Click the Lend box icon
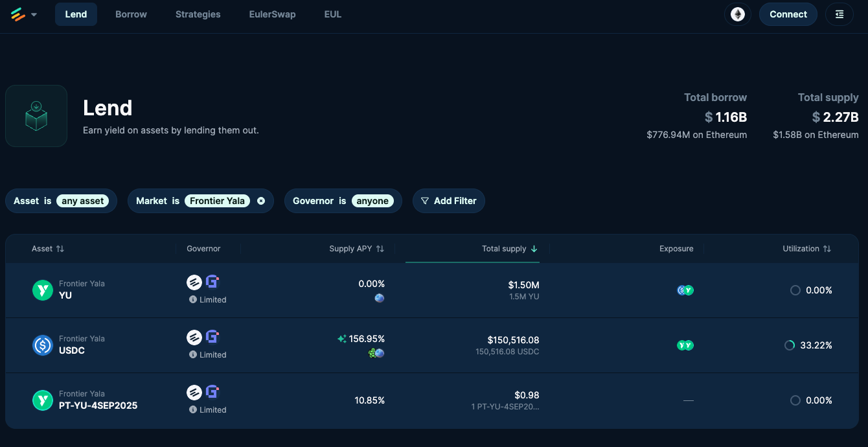Viewport: 868px width, 447px height. click(36, 116)
